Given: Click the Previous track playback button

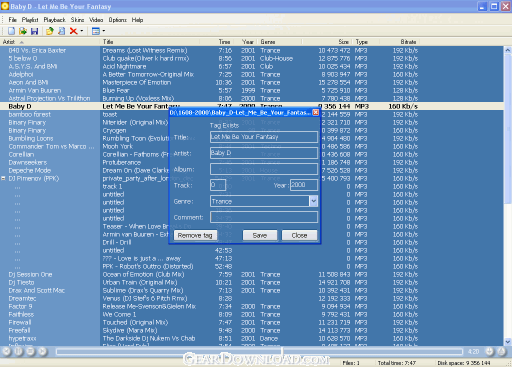Looking at the screenshot, I should tap(6, 351).
